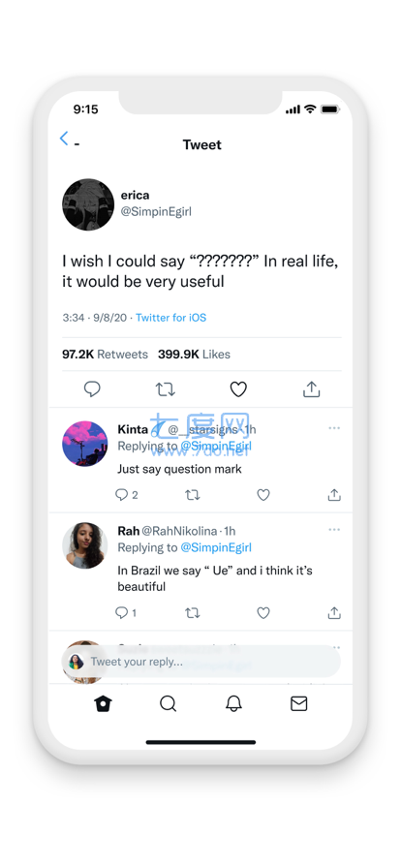Like erica's main tweet with heart

tap(238, 389)
